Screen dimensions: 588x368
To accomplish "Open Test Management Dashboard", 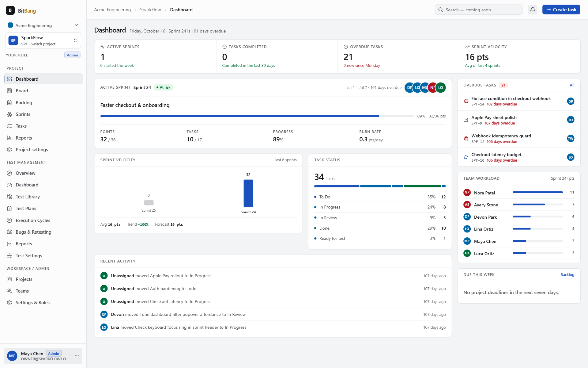I will 43,185.
